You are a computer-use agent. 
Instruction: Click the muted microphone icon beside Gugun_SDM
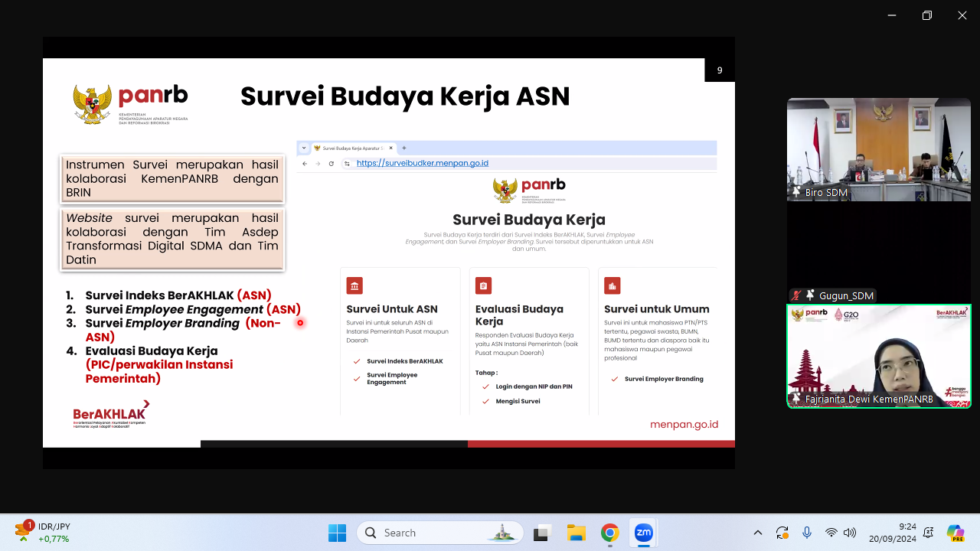(x=797, y=295)
